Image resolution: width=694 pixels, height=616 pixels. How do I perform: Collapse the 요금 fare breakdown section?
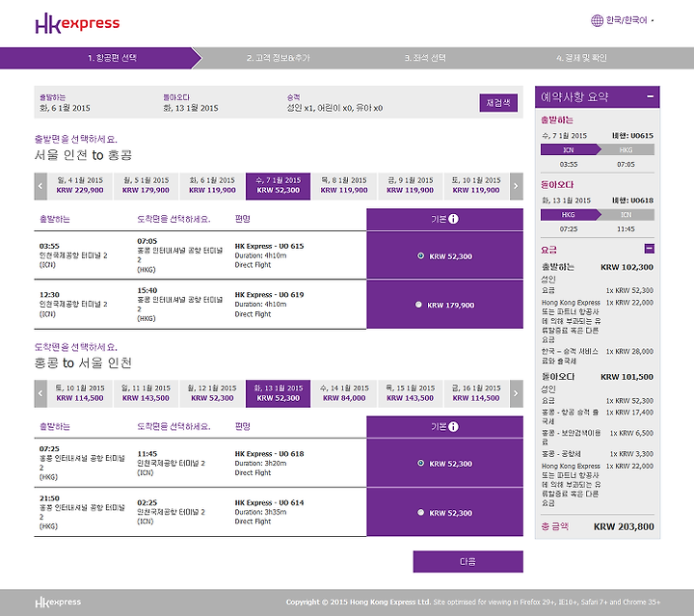pyautogui.click(x=650, y=249)
